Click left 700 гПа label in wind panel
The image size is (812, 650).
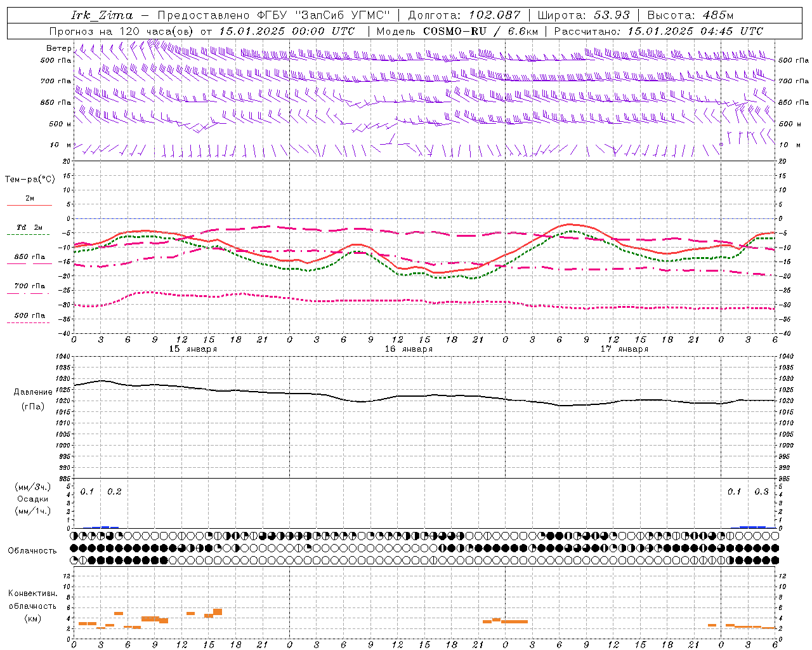point(56,81)
